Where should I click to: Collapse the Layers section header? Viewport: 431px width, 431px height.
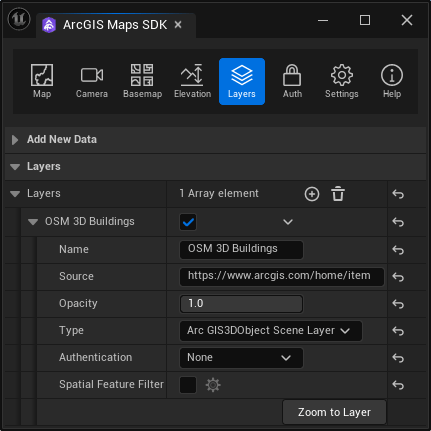(x=15, y=167)
